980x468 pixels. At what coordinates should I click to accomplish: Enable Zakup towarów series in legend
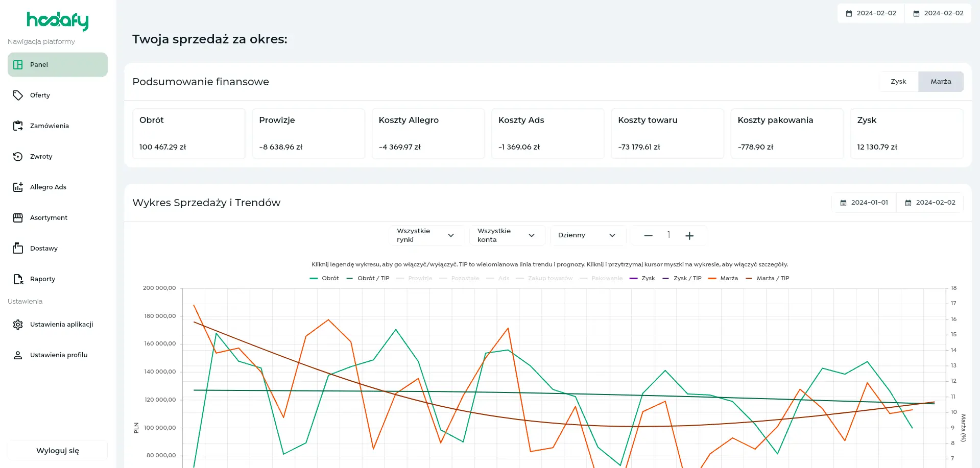[x=544, y=278]
